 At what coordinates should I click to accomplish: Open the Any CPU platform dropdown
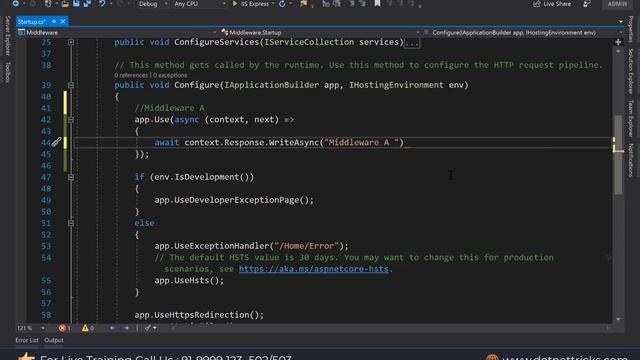(224, 4)
